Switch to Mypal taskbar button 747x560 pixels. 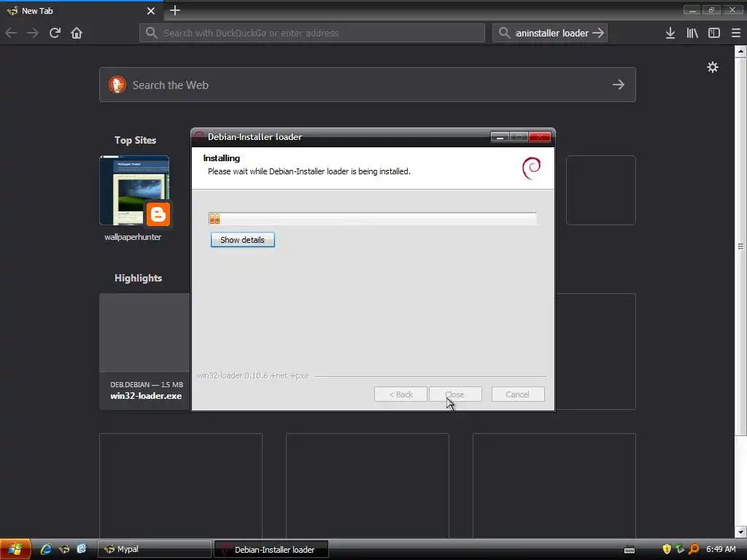point(155,549)
